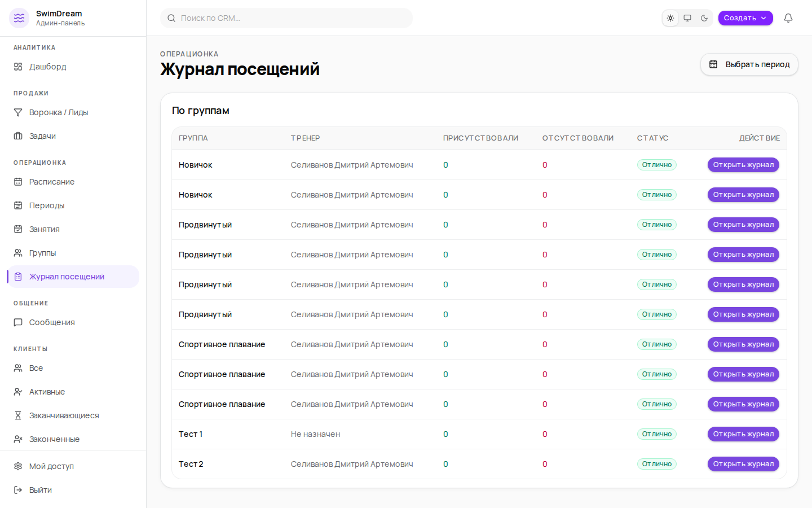Click the СТАТУС column header
This screenshot has width=812, height=508.
pyautogui.click(x=653, y=138)
